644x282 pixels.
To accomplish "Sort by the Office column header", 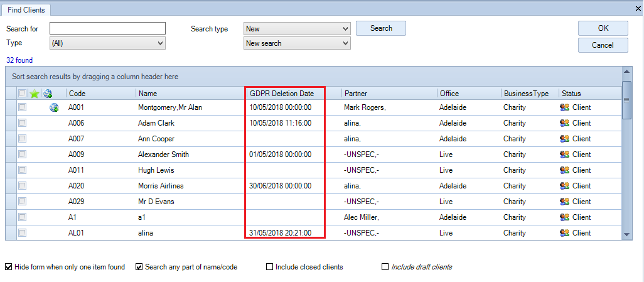I will click(x=469, y=94).
